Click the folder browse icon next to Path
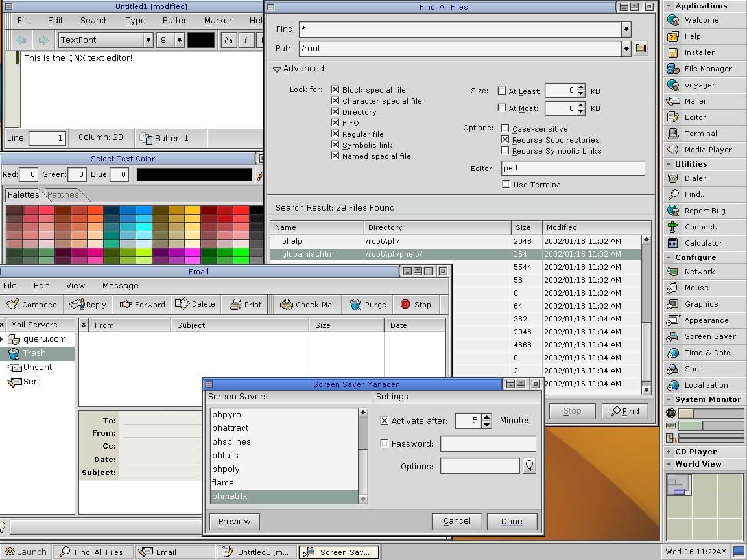This screenshot has width=747, height=560. 641,49
